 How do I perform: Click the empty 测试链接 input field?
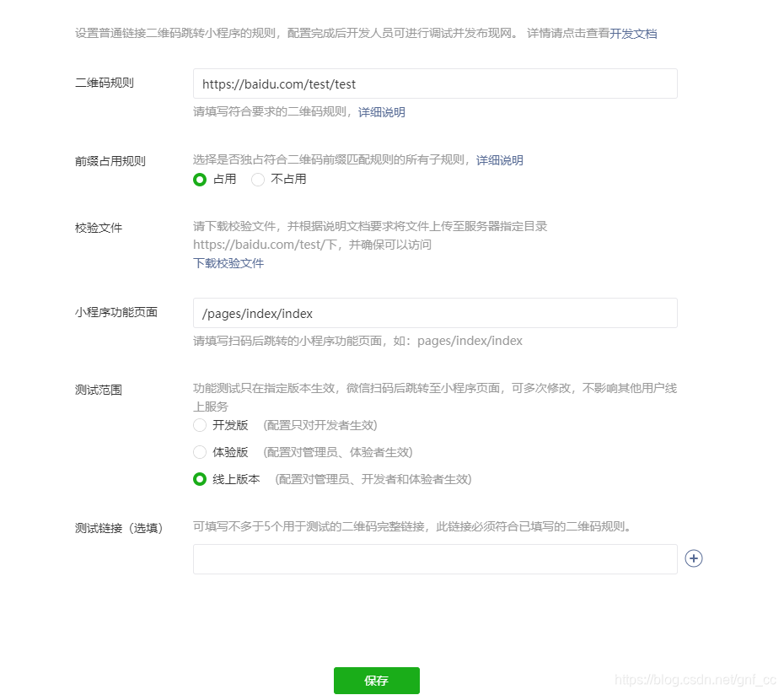coord(435,558)
